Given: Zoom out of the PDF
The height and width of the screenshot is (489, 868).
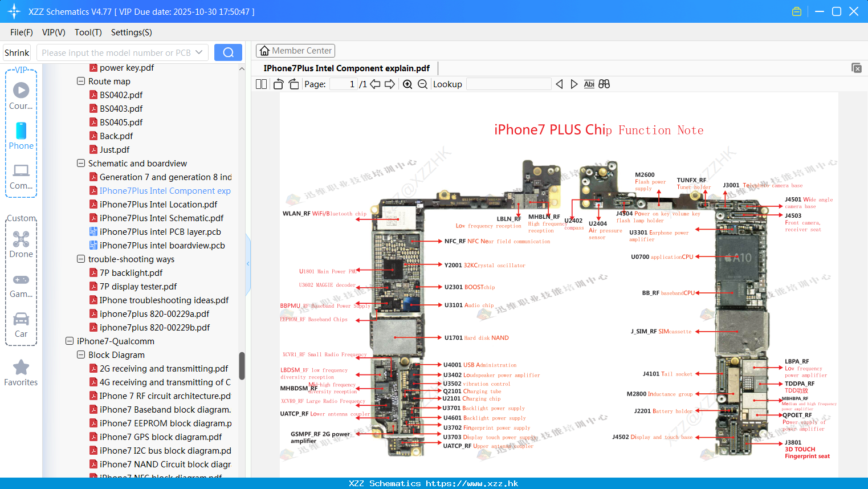Looking at the screenshot, I should click(422, 84).
